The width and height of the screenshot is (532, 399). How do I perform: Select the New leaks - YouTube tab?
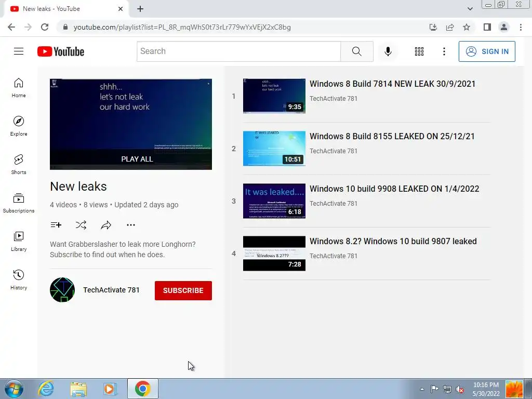coord(66,9)
